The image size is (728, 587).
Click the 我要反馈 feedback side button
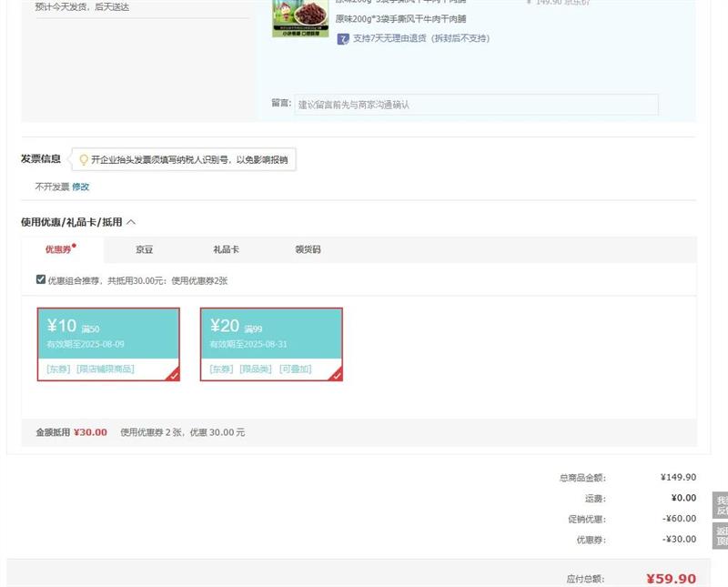[721, 506]
